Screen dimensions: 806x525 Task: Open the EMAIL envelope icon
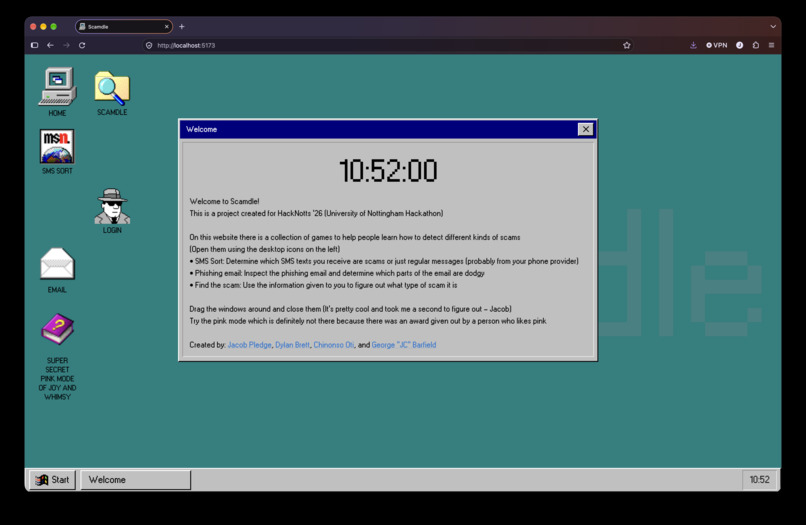(x=57, y=270)
